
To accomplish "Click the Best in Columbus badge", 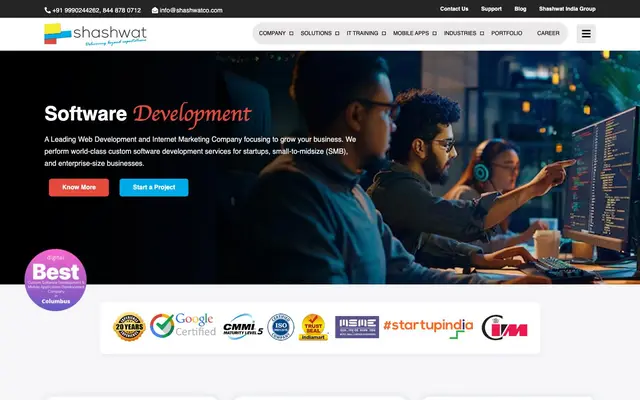I will coord(56,280).
